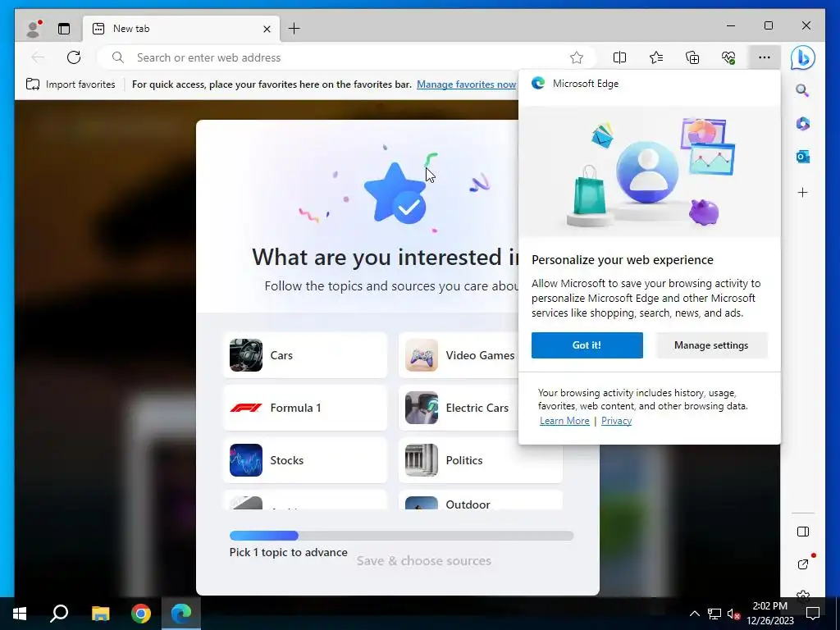Image resolution: width=840 pixels, height=630 pixels.
Task: Add this page to favorites star
Action: (x=577, y=57)
